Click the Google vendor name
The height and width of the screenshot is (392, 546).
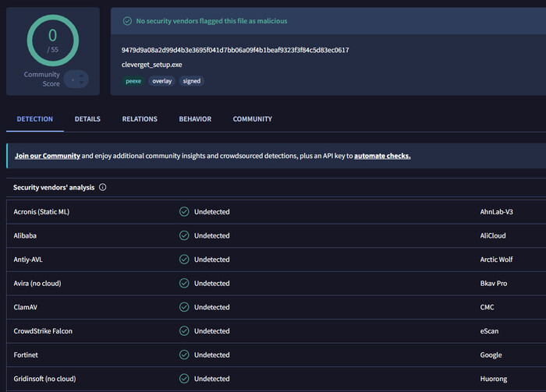[x=491, y=355]
